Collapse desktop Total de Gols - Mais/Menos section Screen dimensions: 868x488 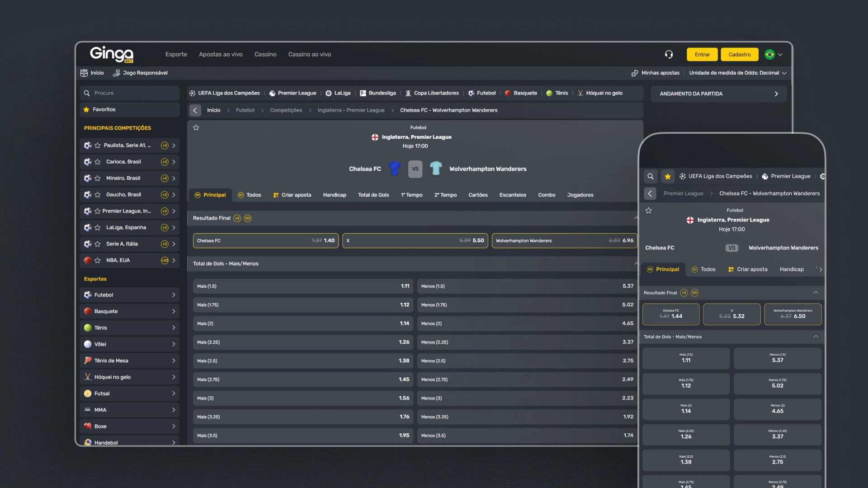[636, 264]
